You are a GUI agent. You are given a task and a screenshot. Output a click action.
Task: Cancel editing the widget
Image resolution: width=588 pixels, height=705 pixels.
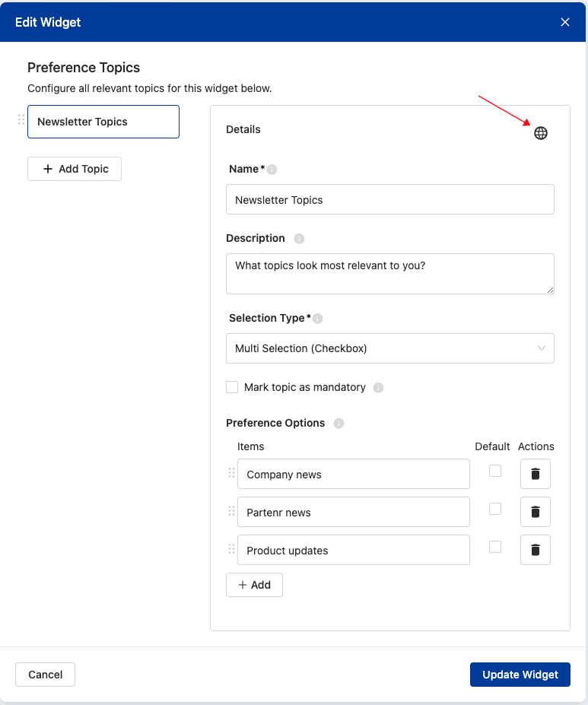(x=45, y=674)
